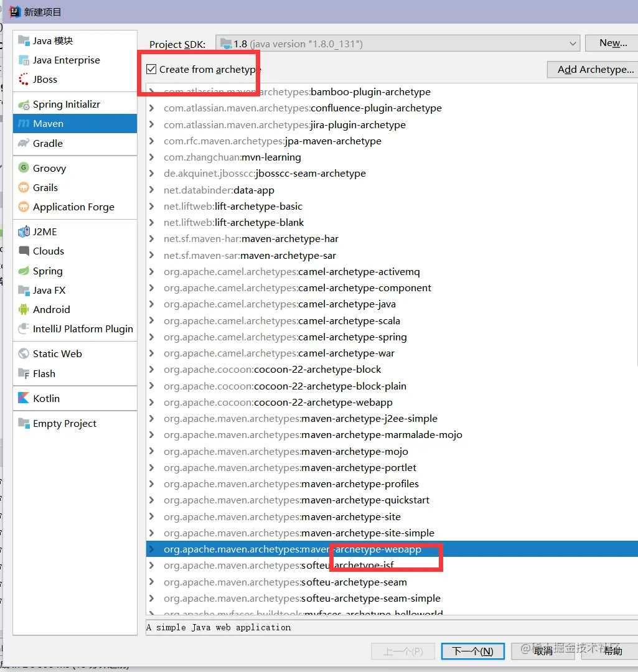Image resolution: width=638 pixels, height=672 pixels.
Task: Select maven-archetype-site-simple archetype
Action: coord(299,533)
